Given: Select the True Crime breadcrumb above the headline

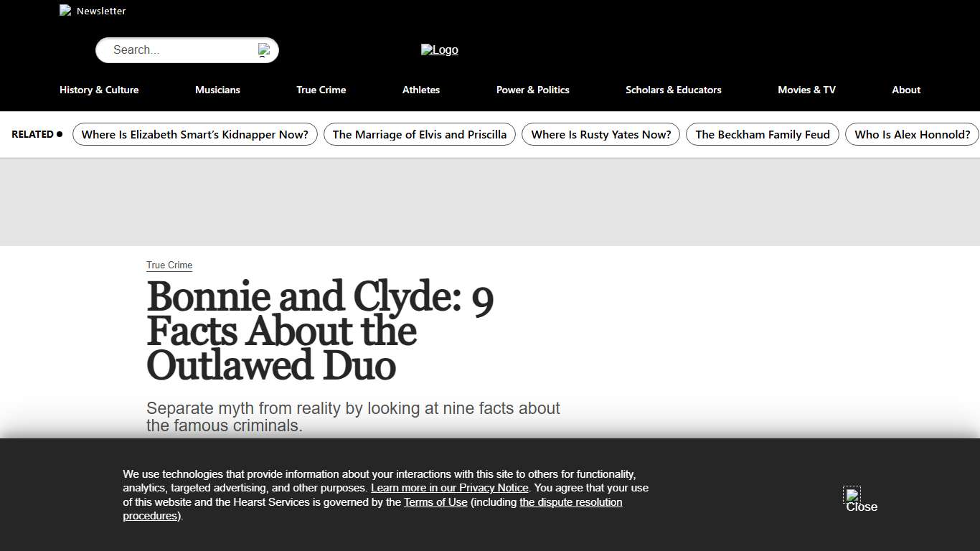Looking at the screenshot, I should click(x=169, y=265).
